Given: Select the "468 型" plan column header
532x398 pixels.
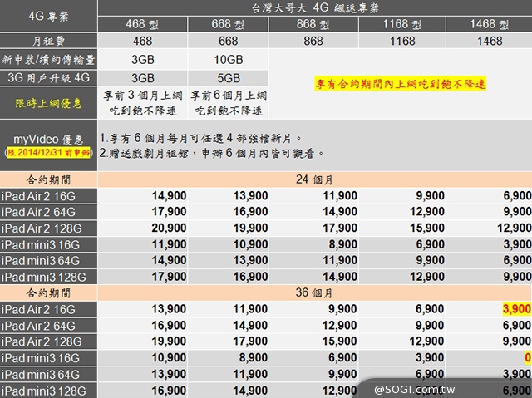Looking at the screenshot, I should (x=142, y=24).
